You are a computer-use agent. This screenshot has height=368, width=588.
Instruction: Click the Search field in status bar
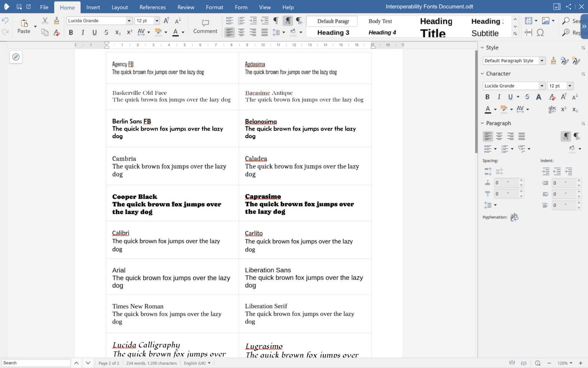pos(36,363)
